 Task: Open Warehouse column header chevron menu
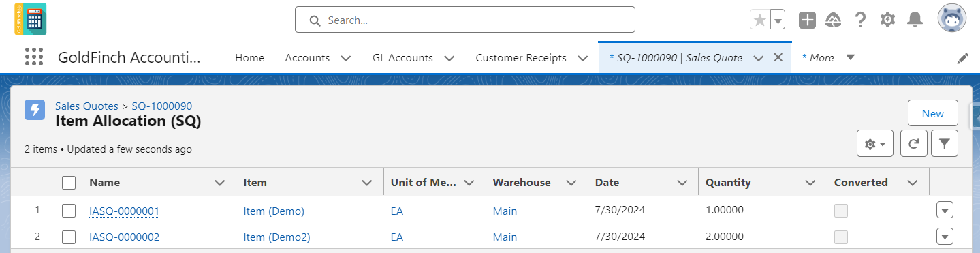(x=571, y=183)
